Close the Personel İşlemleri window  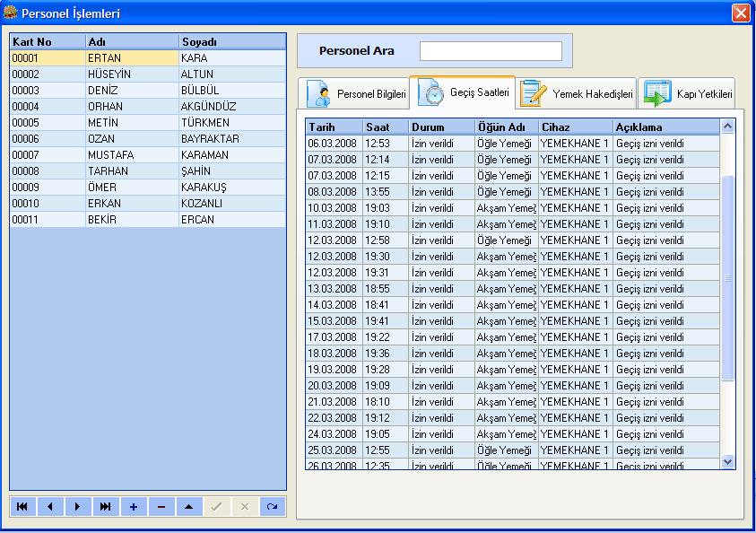(741, 13)
